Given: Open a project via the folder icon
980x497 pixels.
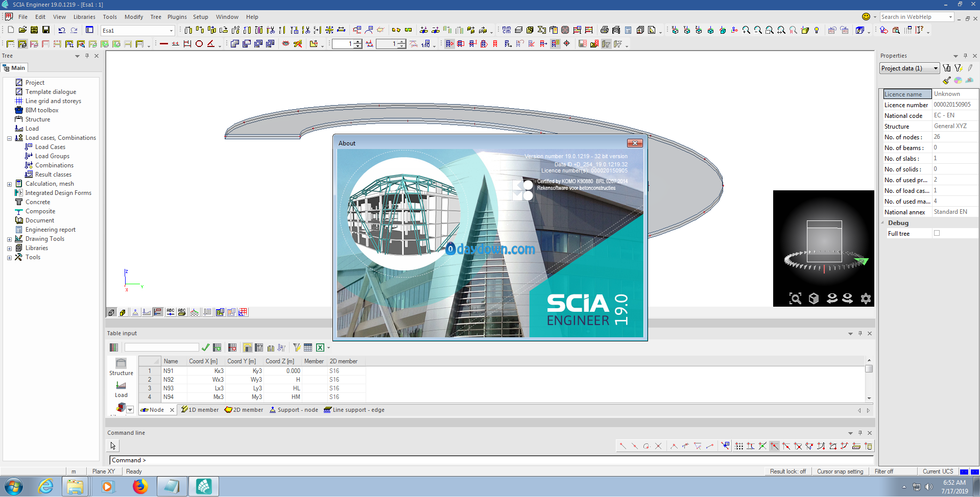Looking at the screenshot, I should (x=22, y=30).
